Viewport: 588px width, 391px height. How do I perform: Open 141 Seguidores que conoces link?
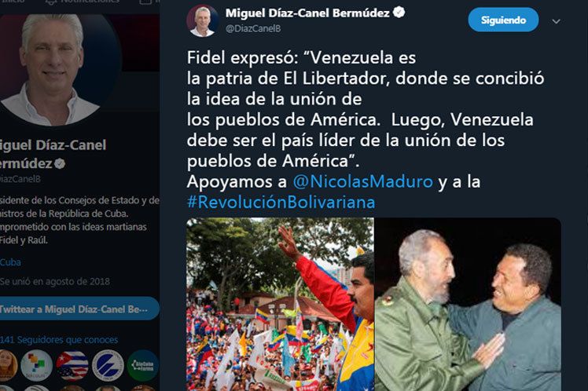(59, 340)
